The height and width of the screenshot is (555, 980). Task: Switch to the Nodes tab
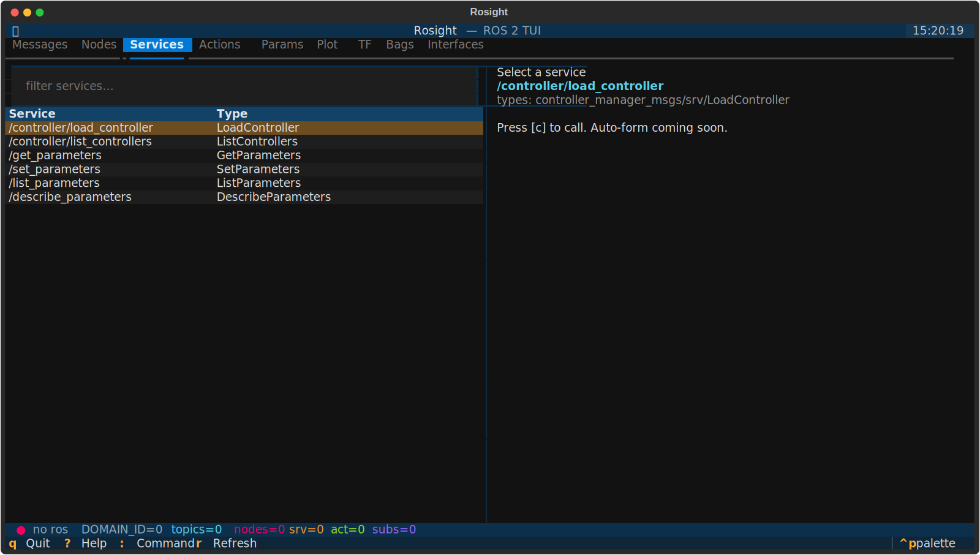pos(99,45)
